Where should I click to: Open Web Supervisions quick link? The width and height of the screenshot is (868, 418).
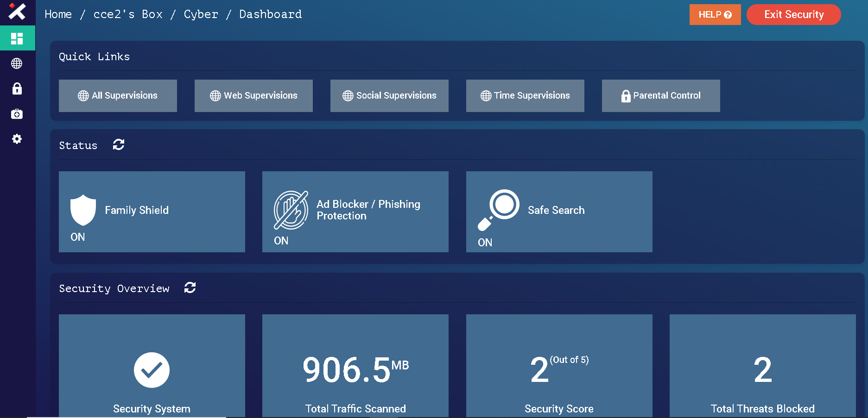253,96
